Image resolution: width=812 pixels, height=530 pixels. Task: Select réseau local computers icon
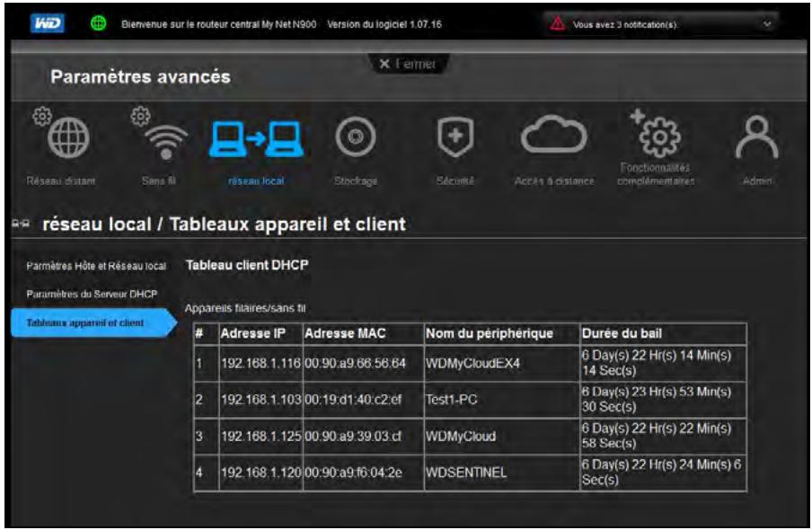point(256,138)
